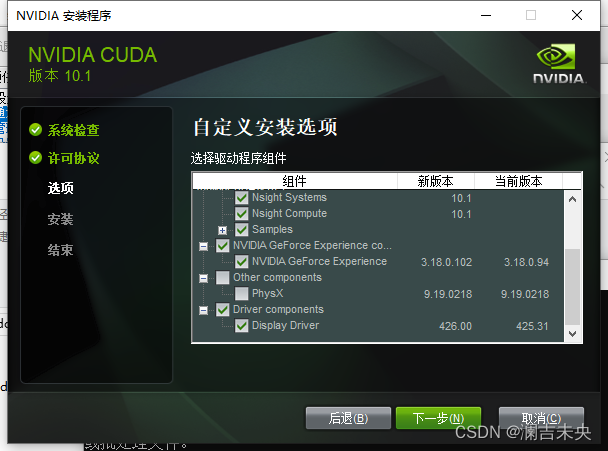Select the 选项 step
Screen dimensions: 608x451
60,188
